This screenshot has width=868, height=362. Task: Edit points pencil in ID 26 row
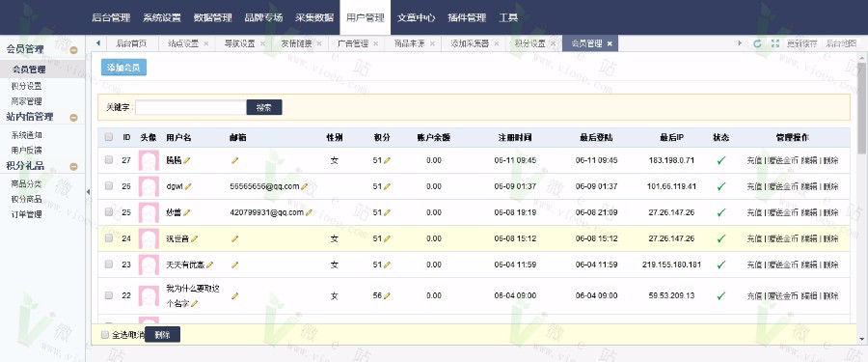point(387,187)
